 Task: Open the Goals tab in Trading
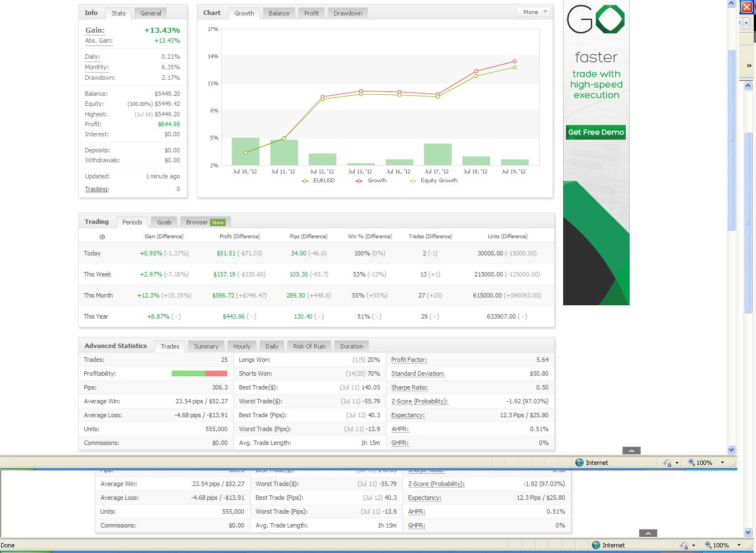coord(164,222)
